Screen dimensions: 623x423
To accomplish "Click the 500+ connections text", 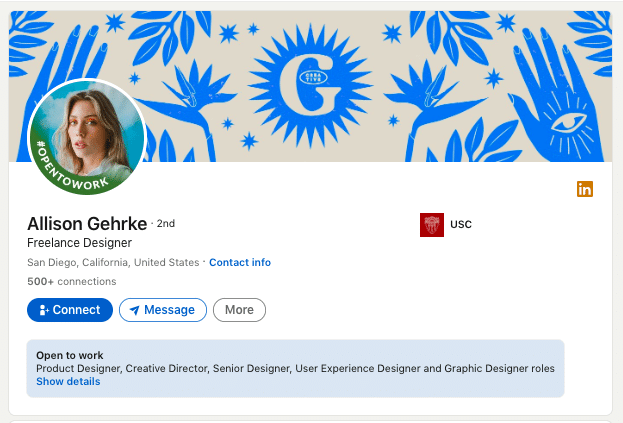I will (72, 282).
